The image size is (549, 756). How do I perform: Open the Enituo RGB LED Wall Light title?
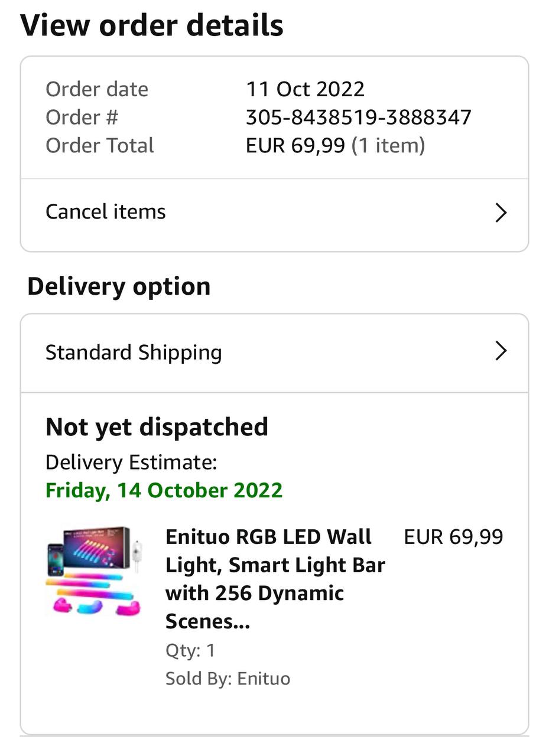click(275, 579)
